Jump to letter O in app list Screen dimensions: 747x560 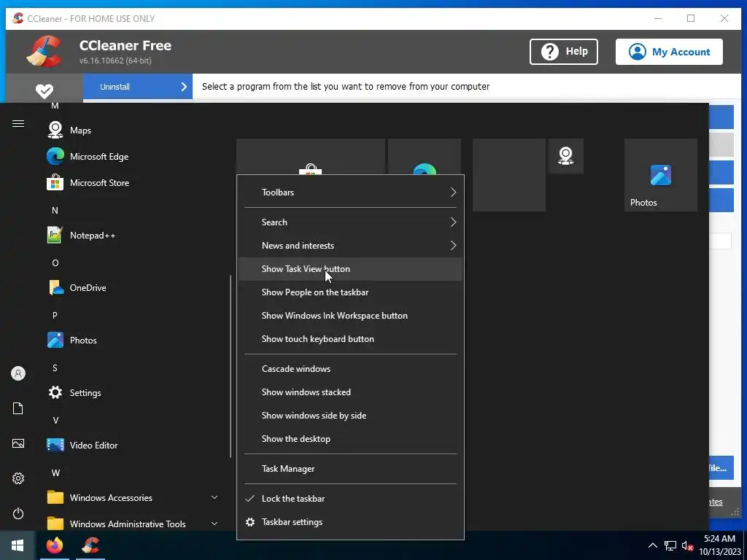(x=55, y=262)
